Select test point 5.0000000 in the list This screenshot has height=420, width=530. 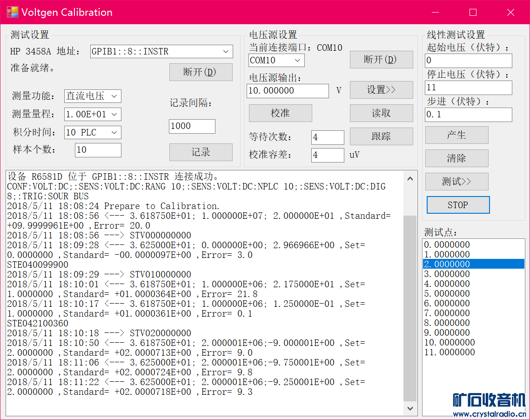(x=473, y=293)
